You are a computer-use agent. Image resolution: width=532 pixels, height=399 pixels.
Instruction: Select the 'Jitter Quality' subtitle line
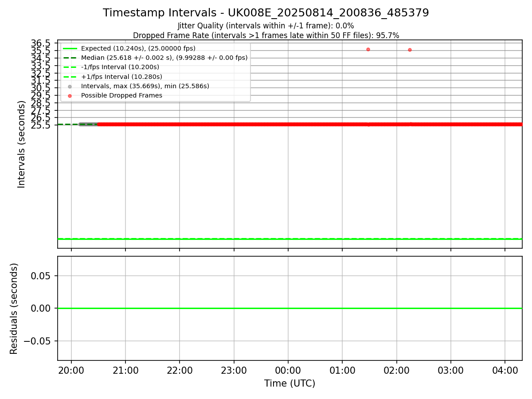pos(266,26)
